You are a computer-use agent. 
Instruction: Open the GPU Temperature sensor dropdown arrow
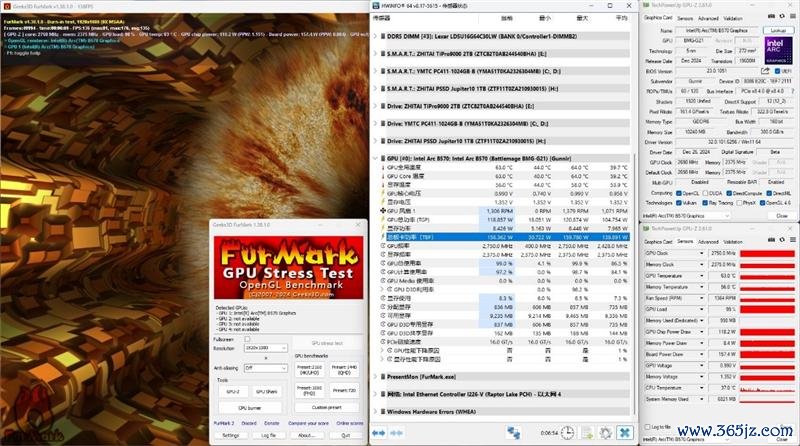click(702, 276)
